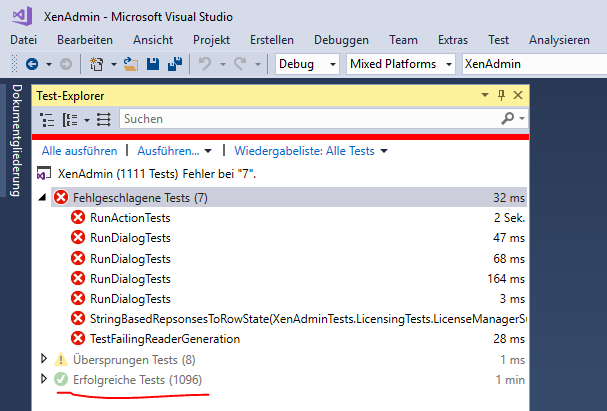Viewport: 607px width, 411px height.
Task: Select XenAdmin (1111 Tests) summary text
Action: 157,174
